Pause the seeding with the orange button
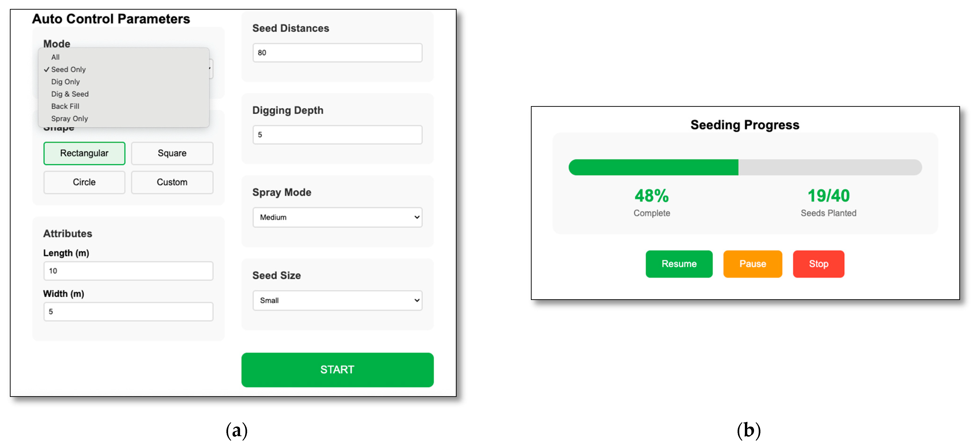Image resolution: width=980 pixels, height=447 pixels. (x=752, y=263)
